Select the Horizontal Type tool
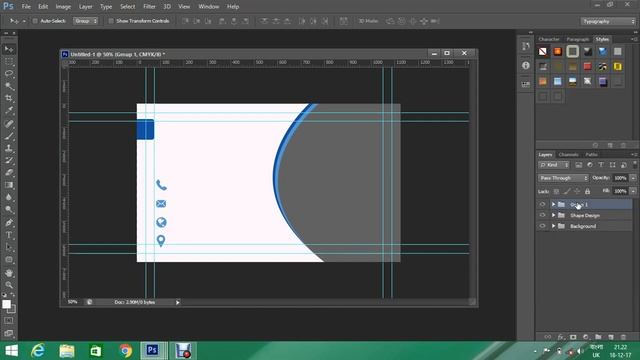Screen dimensions: 640x360 coord(9,235)
